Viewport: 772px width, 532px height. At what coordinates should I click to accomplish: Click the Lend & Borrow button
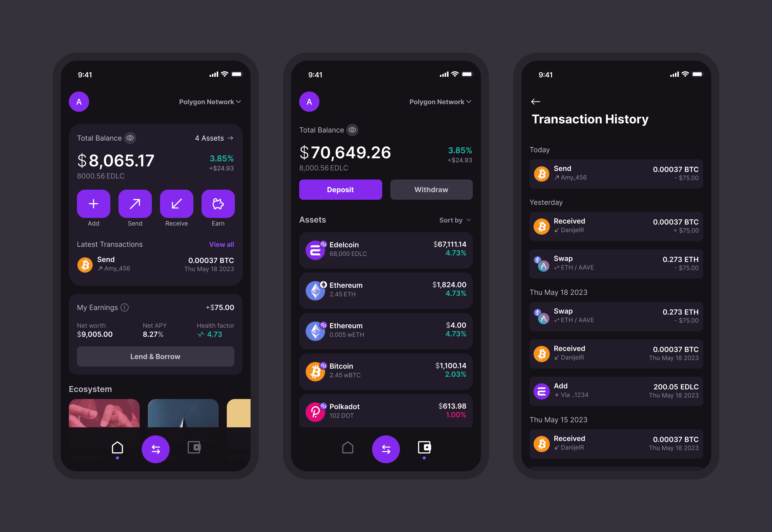(155, 356)
